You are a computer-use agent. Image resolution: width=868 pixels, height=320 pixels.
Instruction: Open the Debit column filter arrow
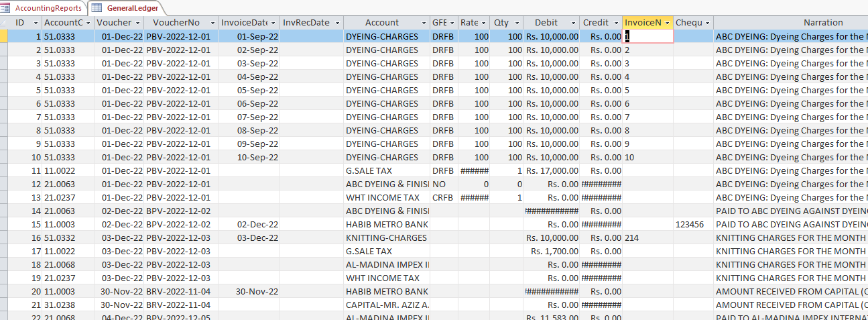(573, 23)
